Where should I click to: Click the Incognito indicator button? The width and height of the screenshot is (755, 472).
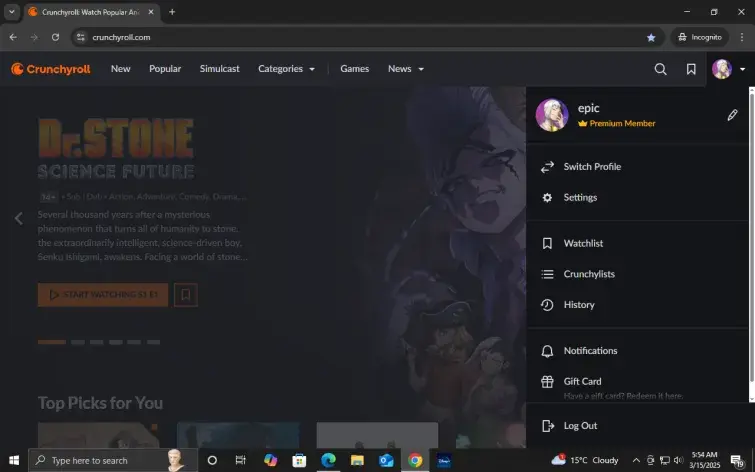tap(700, 37)
